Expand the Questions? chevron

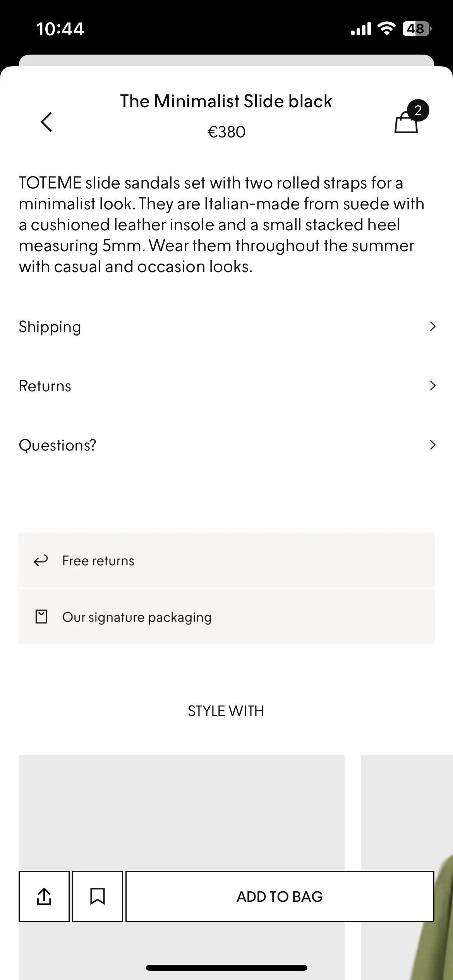(x=433, y=445)
